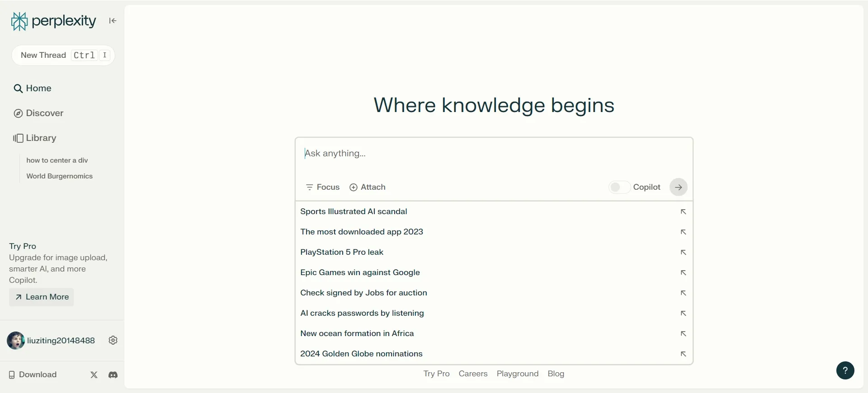This screenshot has width=868, height=393.
Task: Click arrow icon next to New ocean formation
Action: tap(684, 334)
